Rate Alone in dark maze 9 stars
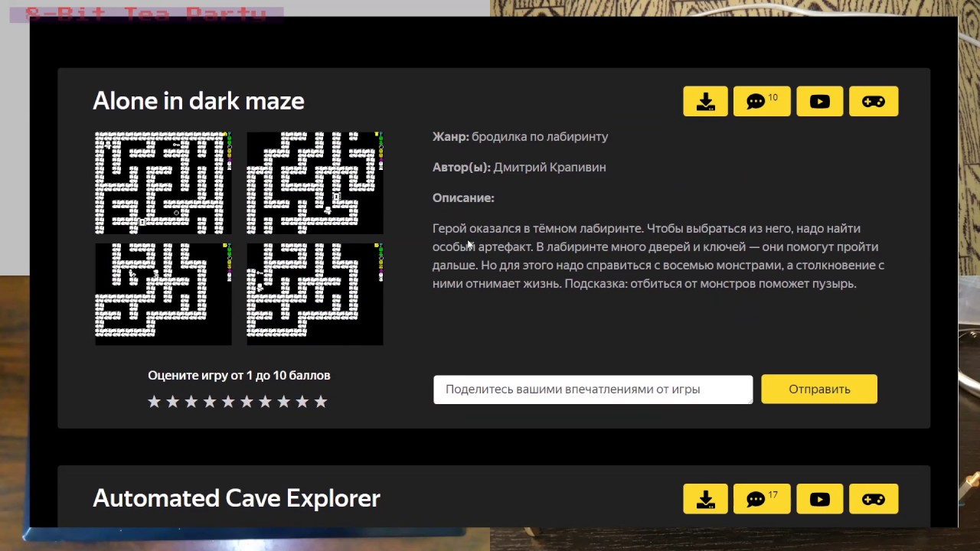Screen dimensions: 980x551 click(x=302, y=402)
